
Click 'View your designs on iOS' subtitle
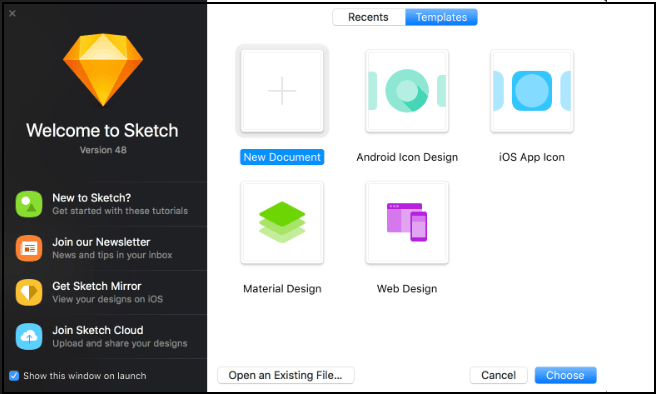click(x=108, y=299)
